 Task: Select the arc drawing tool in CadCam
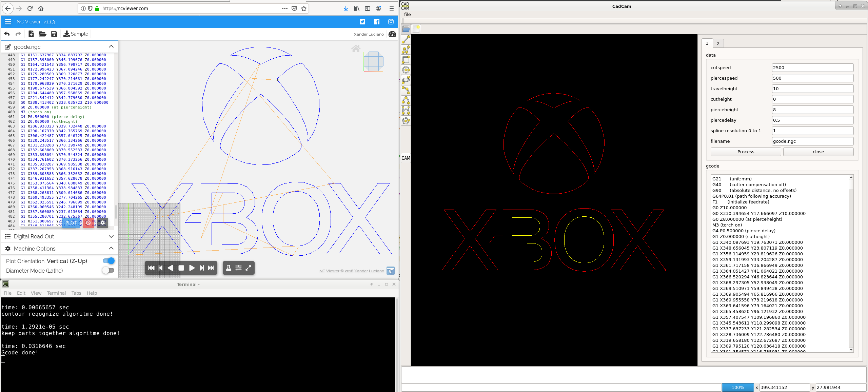click(406, 100)
